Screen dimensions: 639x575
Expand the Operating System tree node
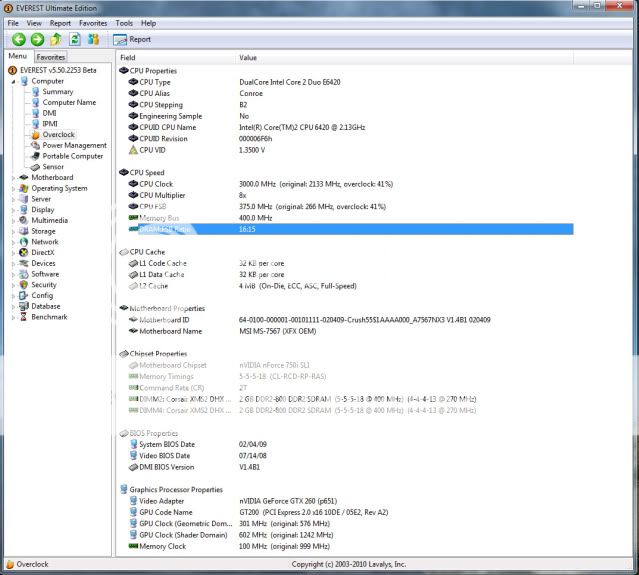coord(13,189)
